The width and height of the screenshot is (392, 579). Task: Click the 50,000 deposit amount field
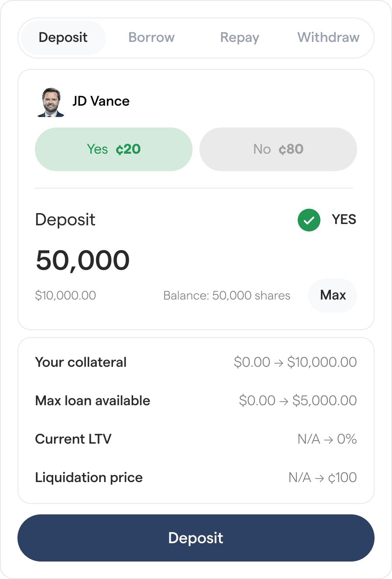click(83, 260)
